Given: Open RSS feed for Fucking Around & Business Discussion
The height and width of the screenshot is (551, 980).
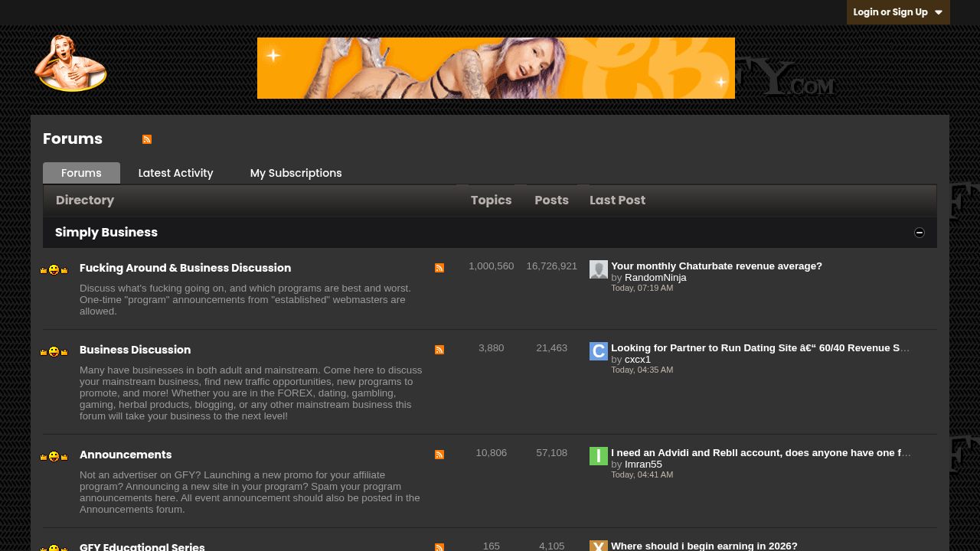Looking at the screenshot, I should pyautogui.click(x=439, y=268).
